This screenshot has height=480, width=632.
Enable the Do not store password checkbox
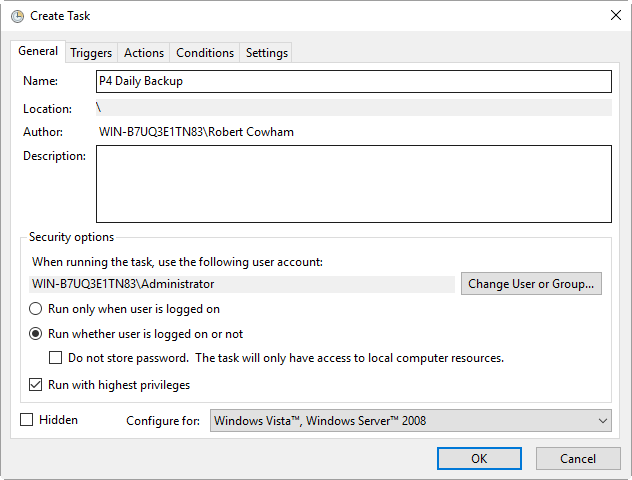tap(56, 358)
